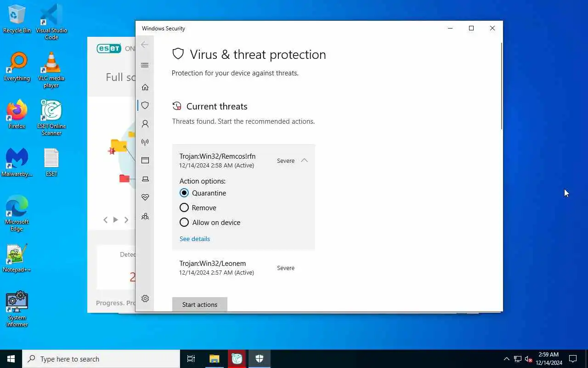
Task: Open Family options sidebar icon
Action: pyautogui.click(x=145, y=216)
